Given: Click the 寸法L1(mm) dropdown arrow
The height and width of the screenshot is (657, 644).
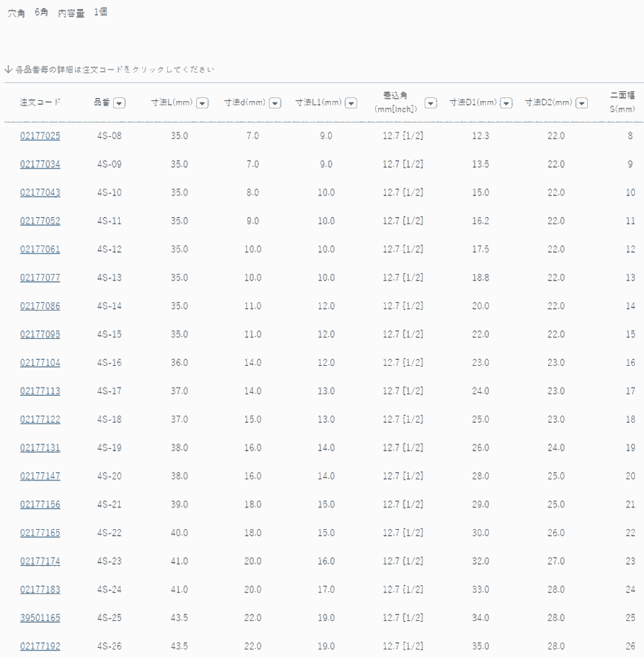Looking at the screenshot, I should coord(350,103).
